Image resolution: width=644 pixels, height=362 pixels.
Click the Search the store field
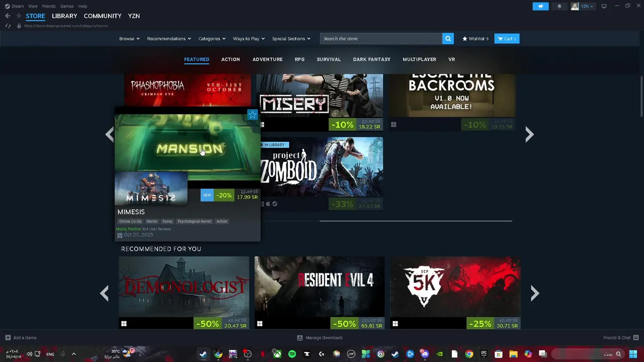tap(381, 39)
